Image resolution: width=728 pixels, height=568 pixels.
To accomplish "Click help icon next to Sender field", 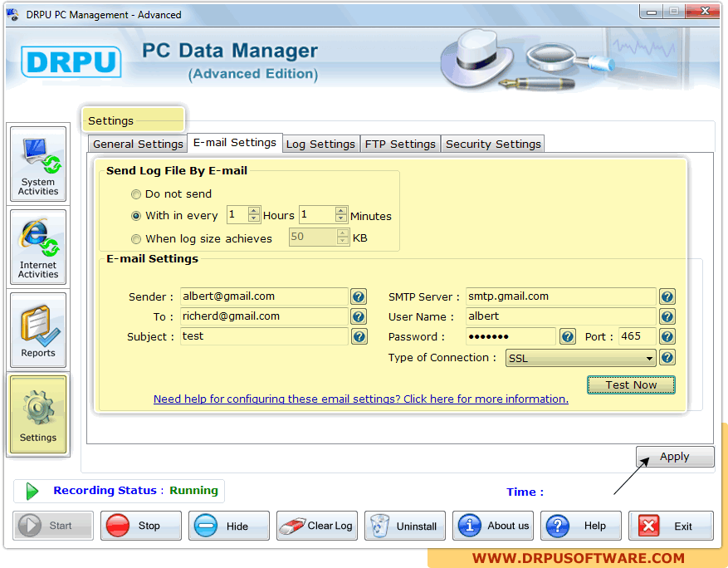I will [x=359, y=296].
